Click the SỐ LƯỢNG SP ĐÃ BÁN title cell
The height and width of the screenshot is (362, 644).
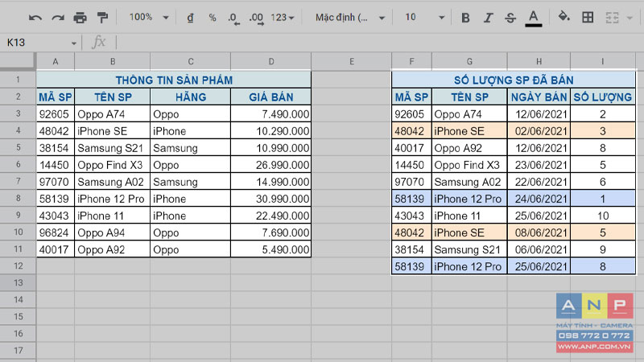tap(514, 80)
